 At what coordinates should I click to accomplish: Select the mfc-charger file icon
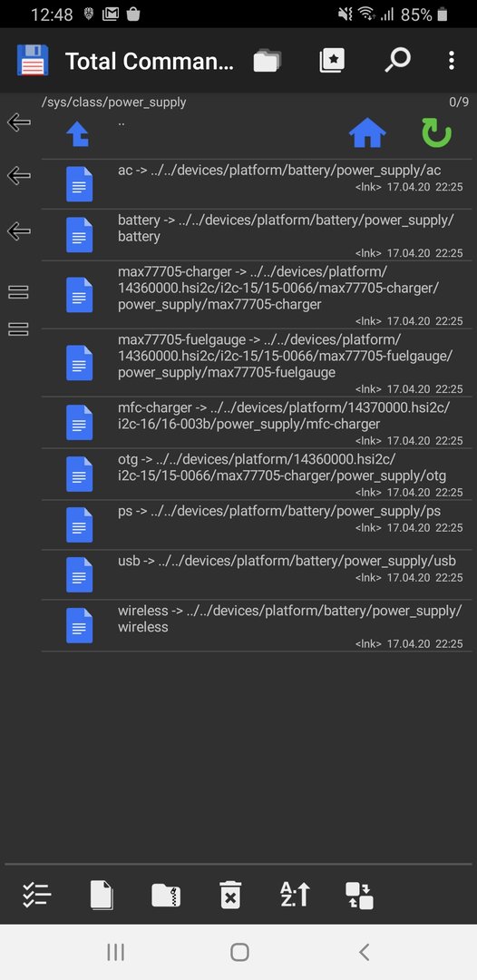click(79, 423)
